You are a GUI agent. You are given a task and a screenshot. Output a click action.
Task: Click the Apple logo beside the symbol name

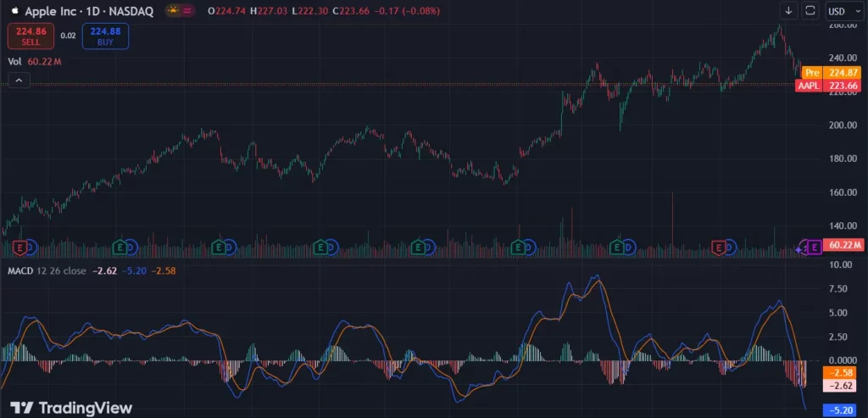pos(14,11)
